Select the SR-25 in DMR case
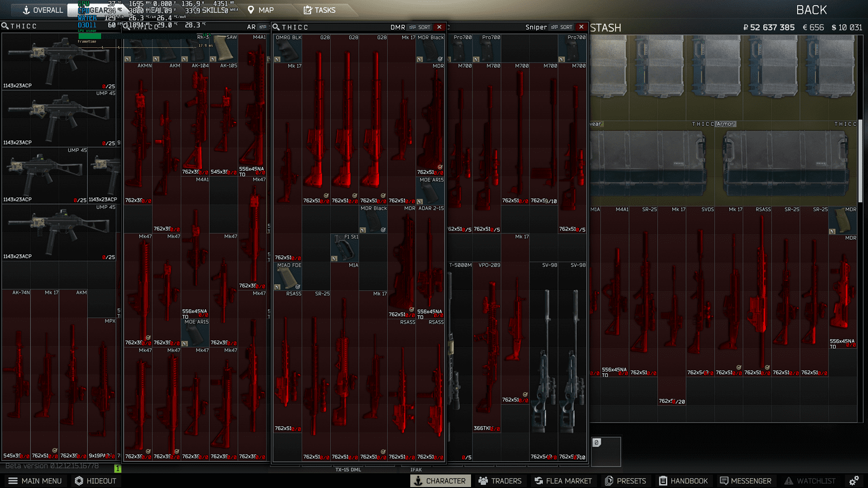This screenshot has height=488, width=868. point(316,375)
